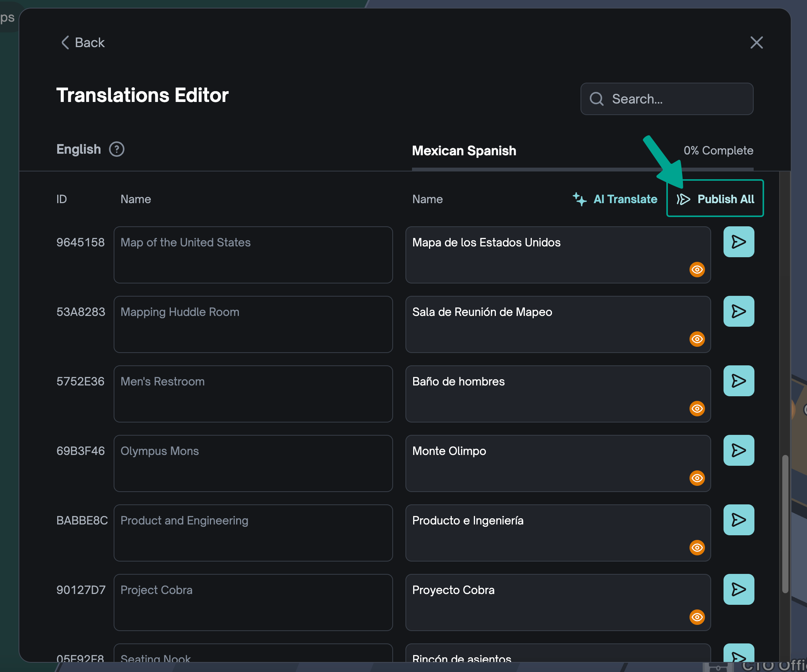Screen dimensions: 807x672
Task: Click the Publish All send icon
Action: click(683, 199)
